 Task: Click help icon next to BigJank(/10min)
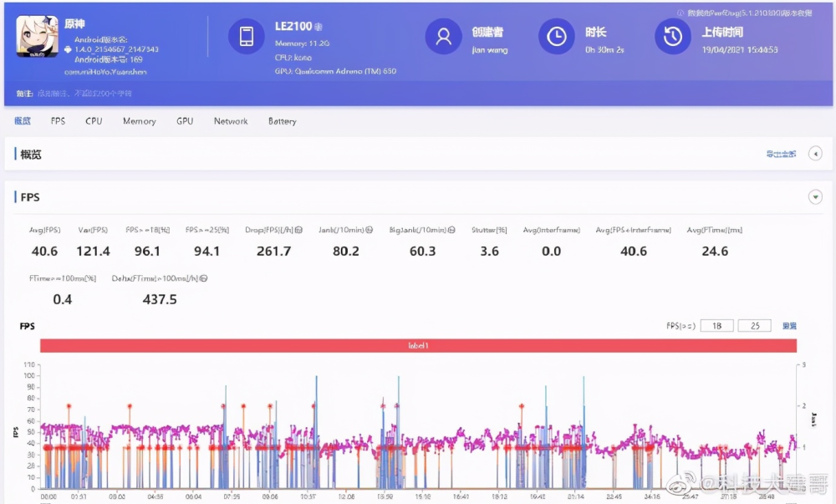[x=451, y=230]
